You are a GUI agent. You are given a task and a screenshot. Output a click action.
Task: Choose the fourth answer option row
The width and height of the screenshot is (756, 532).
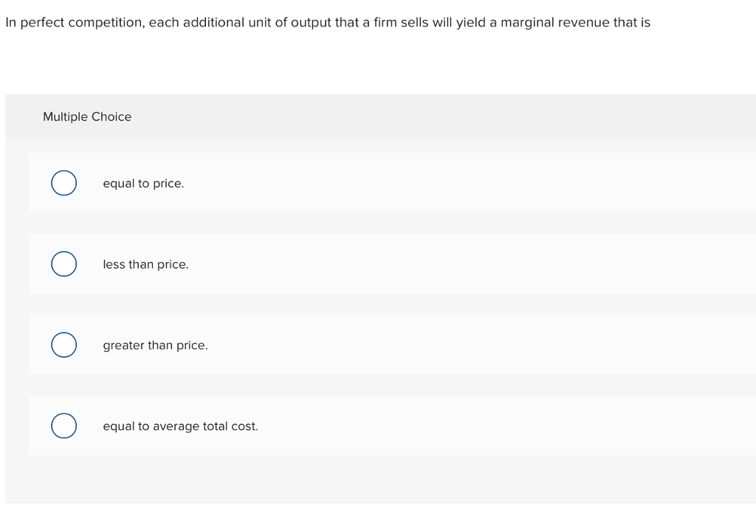369,426
